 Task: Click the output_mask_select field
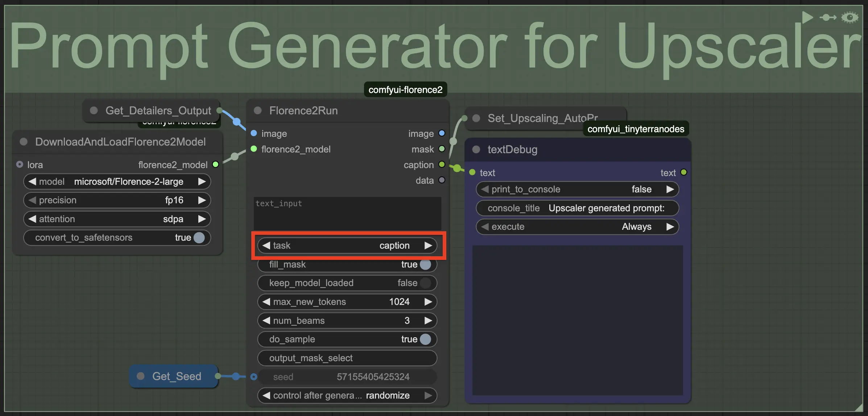click(347, 358)
